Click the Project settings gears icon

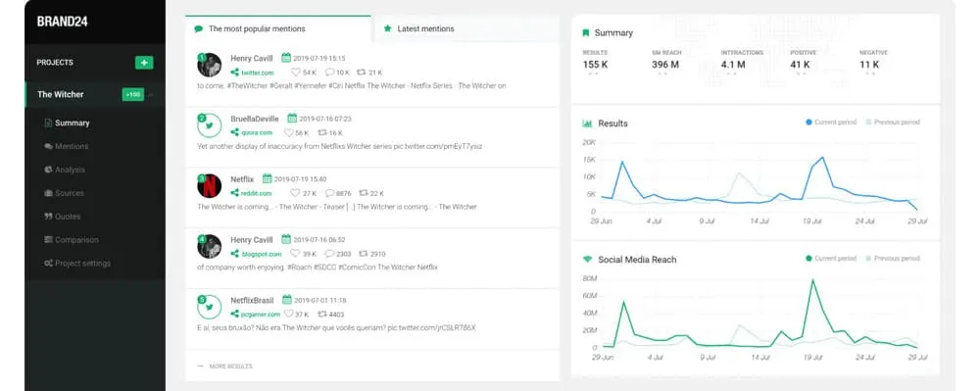coord(48,263)
